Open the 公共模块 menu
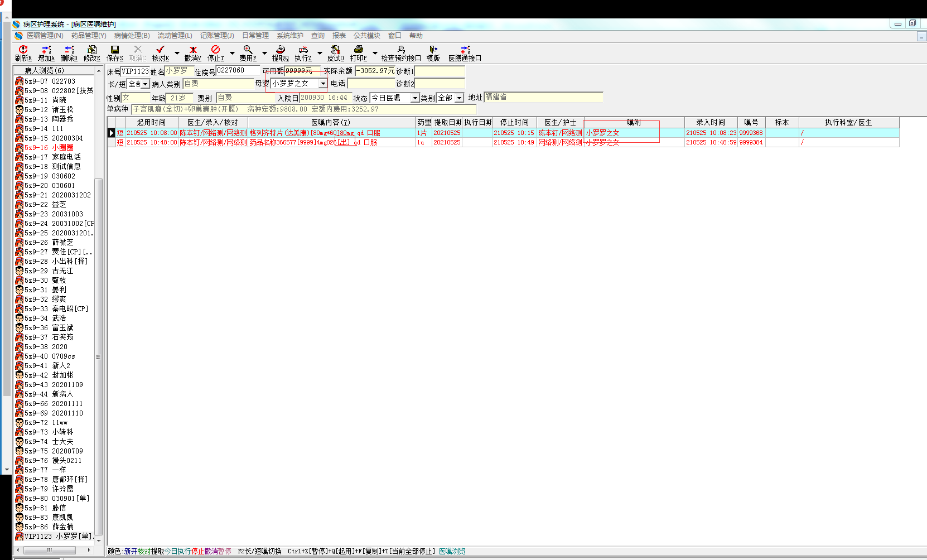Image resolution: width=927 pixels, height=560 pixels. click(x=367, y=36)
